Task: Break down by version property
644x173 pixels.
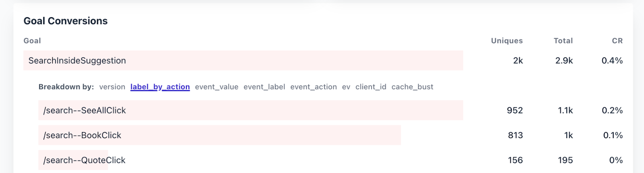Action: [x=112, y=87]
